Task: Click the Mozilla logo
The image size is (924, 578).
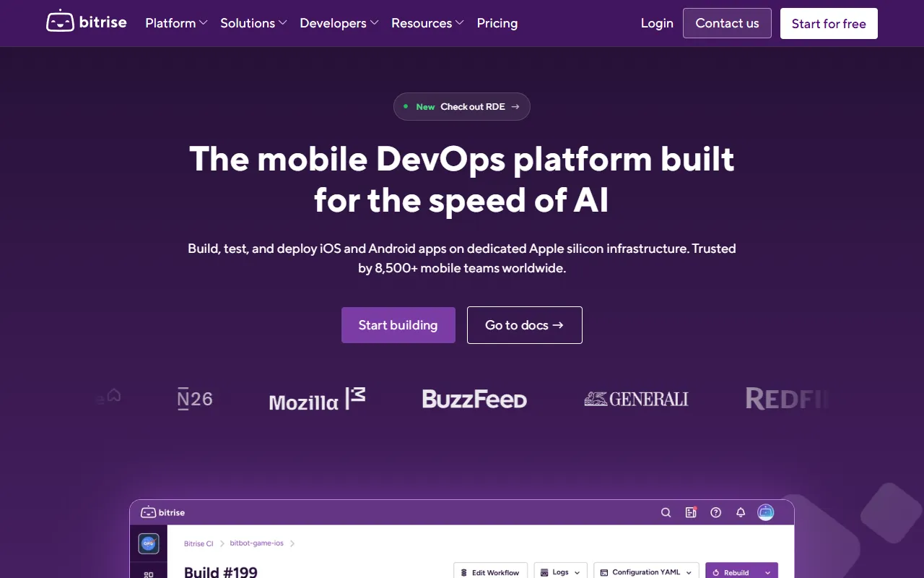Action: click(317, 400)
